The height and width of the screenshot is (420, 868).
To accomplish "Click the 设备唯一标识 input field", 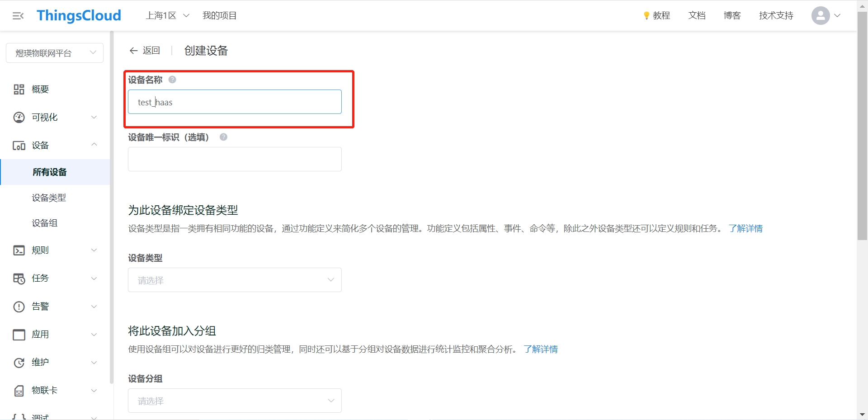I will click(235, 159).
